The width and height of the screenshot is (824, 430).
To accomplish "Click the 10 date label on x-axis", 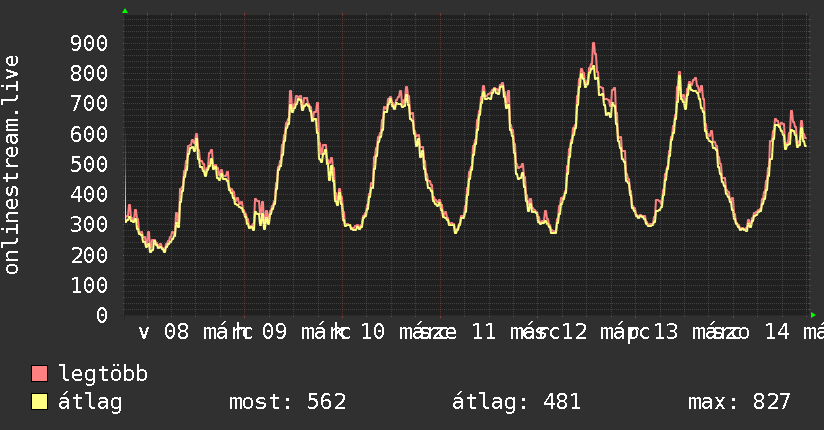I will [x=373, y=332].
